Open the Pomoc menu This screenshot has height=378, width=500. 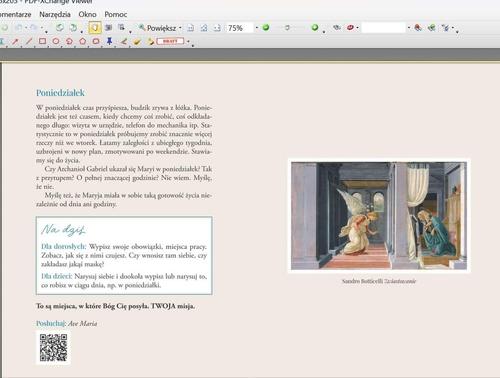[116, 14]
